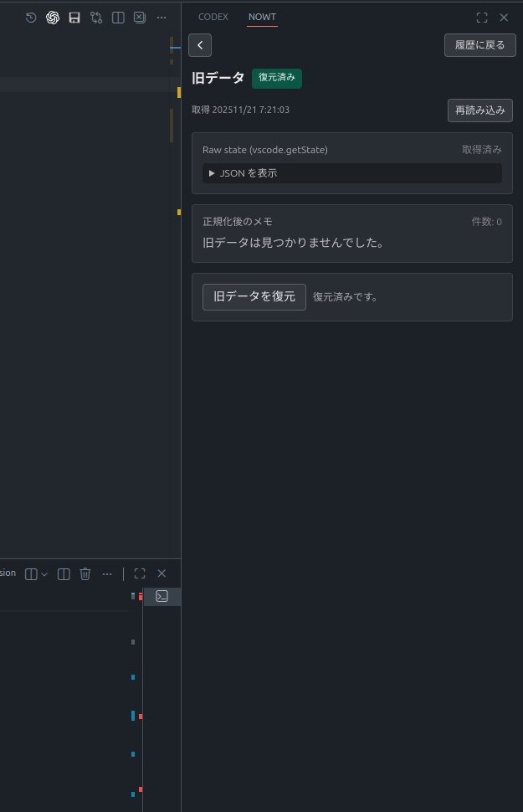Select the terminal instance icon in the list

click(162, 597)
